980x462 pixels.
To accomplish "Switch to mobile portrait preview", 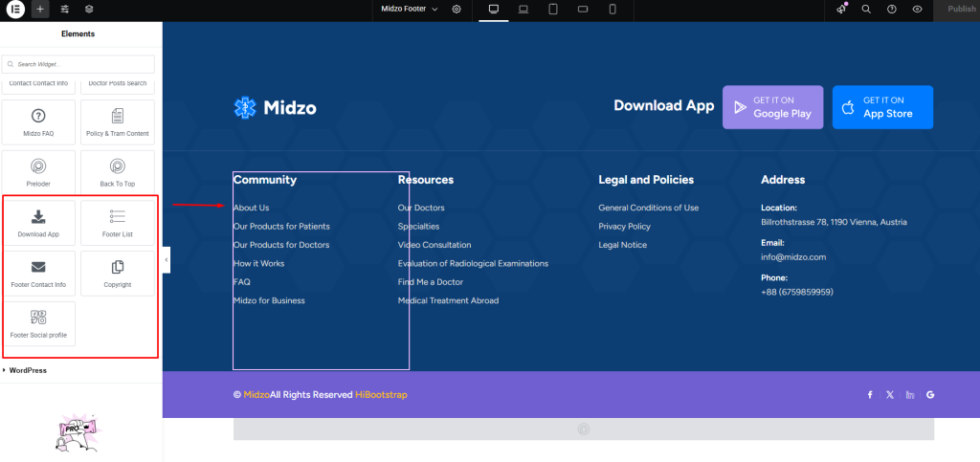I will [612, 10].
